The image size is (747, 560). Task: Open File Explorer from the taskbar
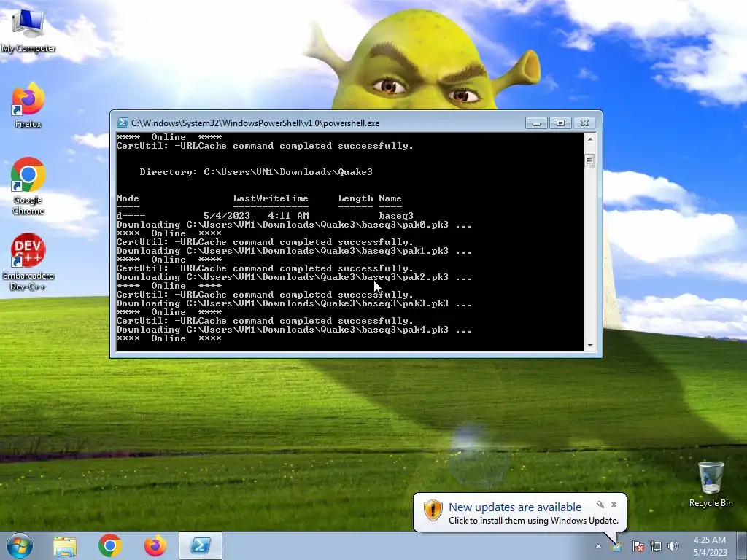pyautogui.click(x=65, y=545)
